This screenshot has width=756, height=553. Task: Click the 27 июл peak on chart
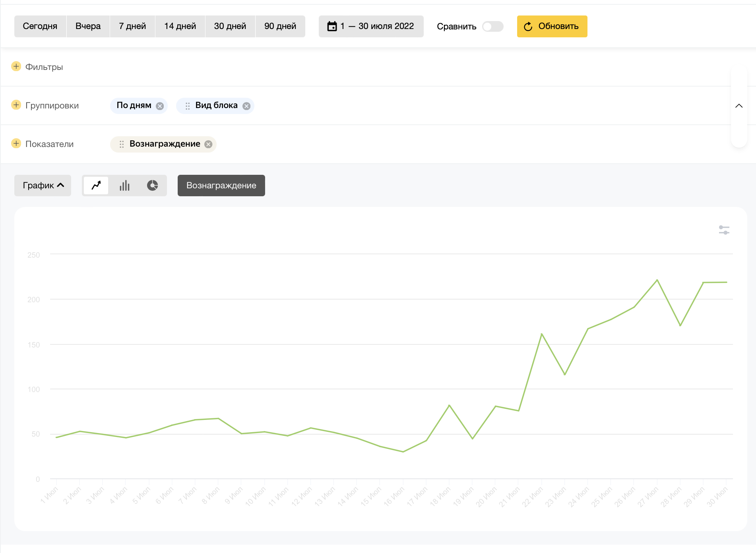point(657,280)
